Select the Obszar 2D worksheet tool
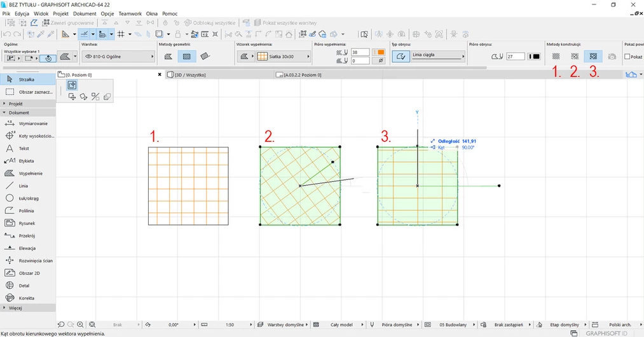This screenshot has height=337, width=644. (28, 273)
